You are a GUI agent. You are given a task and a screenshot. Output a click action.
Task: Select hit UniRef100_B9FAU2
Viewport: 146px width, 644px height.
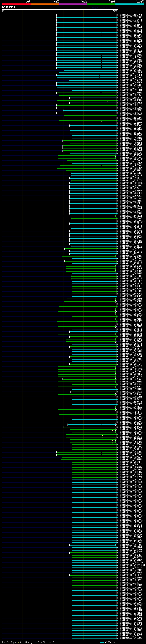(x=131, y=545)
